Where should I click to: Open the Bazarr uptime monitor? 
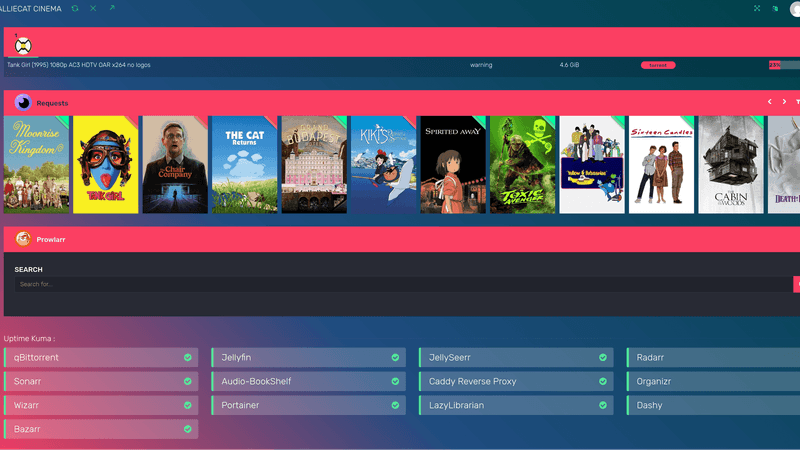click(x=101, y=430)
